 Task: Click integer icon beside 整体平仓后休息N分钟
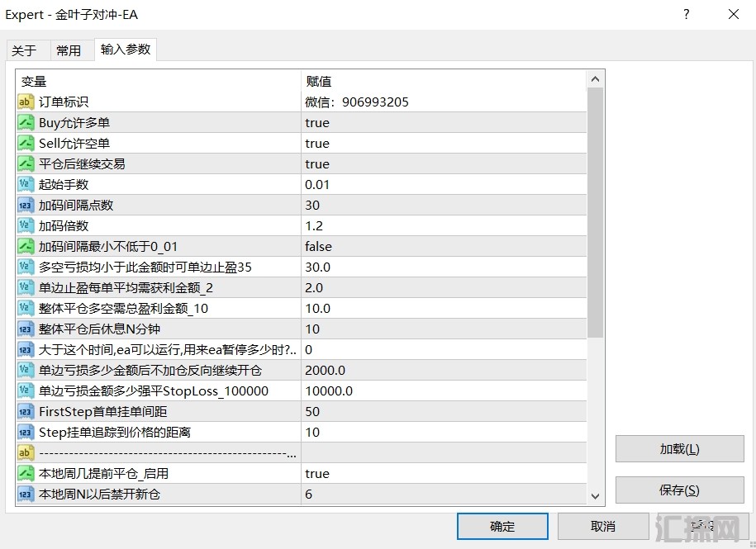pos(26,329)
